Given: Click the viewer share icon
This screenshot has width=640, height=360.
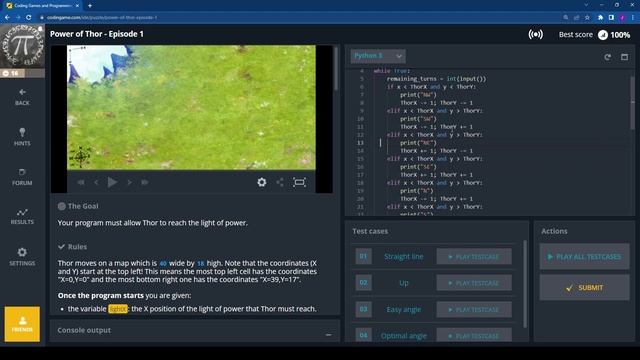Looking at the screenshot, I should [280, 182].
